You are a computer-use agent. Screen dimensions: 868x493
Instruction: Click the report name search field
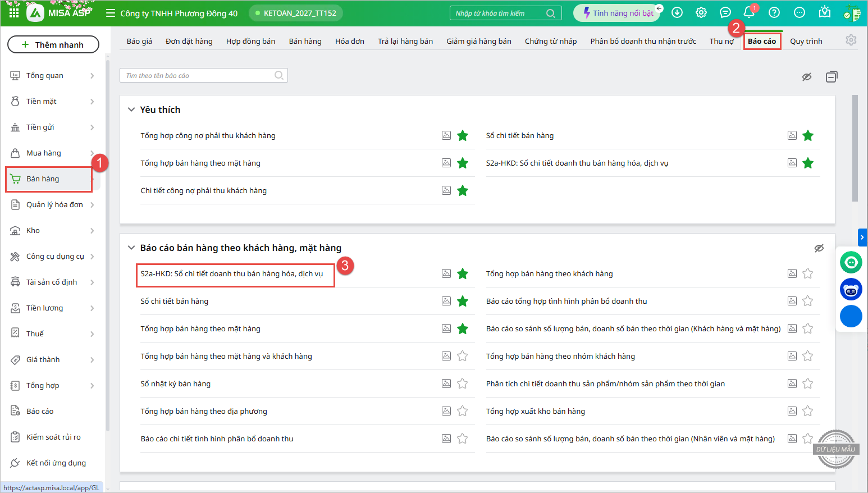pos(199,76)
